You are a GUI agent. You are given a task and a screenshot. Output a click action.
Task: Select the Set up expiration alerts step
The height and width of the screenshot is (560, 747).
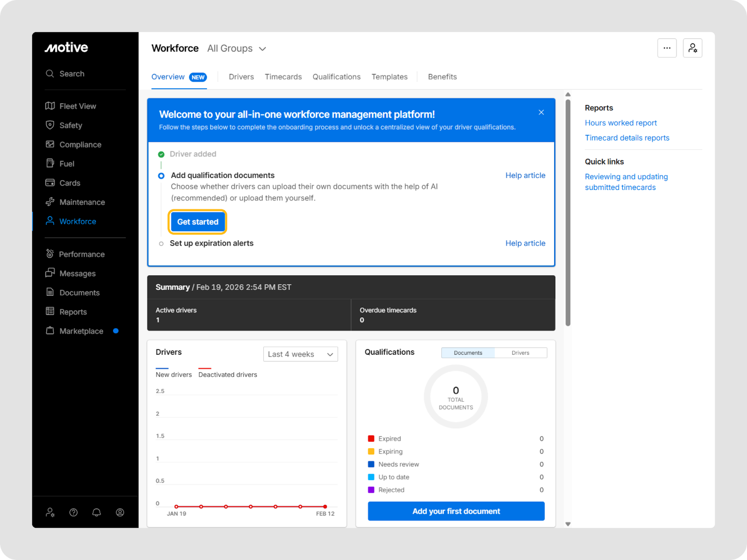pos(211,243)
